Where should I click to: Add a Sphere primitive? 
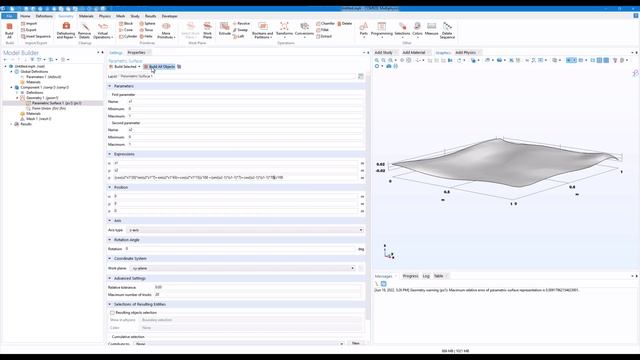tap(147, 24)
